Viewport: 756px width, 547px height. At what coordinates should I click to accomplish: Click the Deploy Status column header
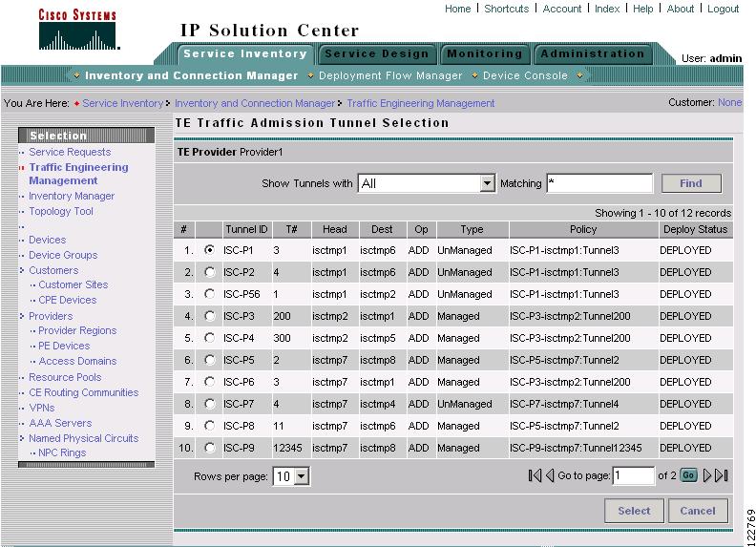pos(695,230)
